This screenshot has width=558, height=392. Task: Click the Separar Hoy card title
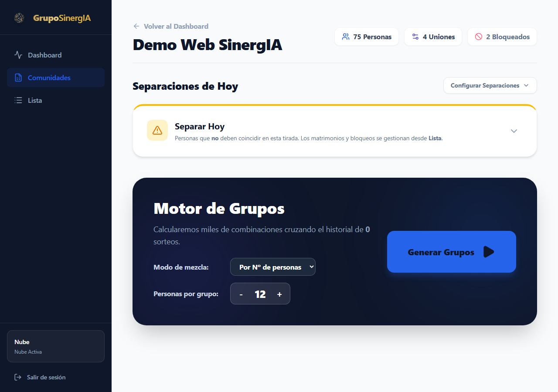pos(200,126)
